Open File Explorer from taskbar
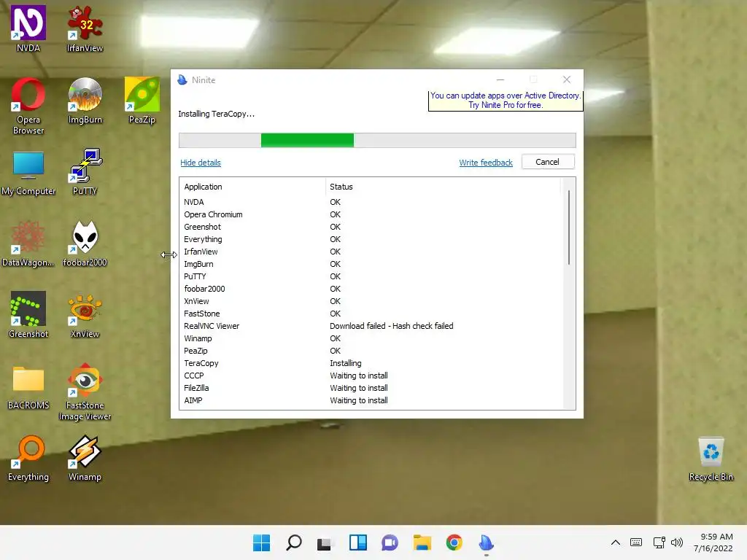Viewport: 747px width, 560px height. point(422,542)
